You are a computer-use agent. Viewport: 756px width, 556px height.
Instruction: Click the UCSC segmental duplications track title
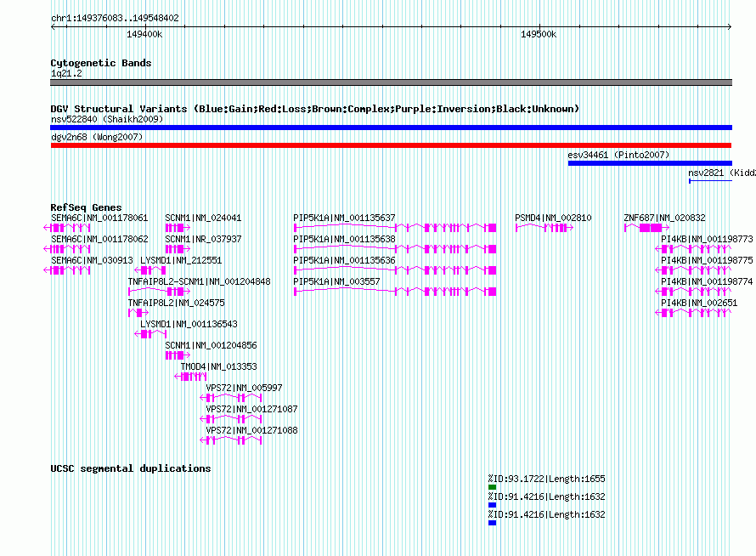(x=131, y=468)
